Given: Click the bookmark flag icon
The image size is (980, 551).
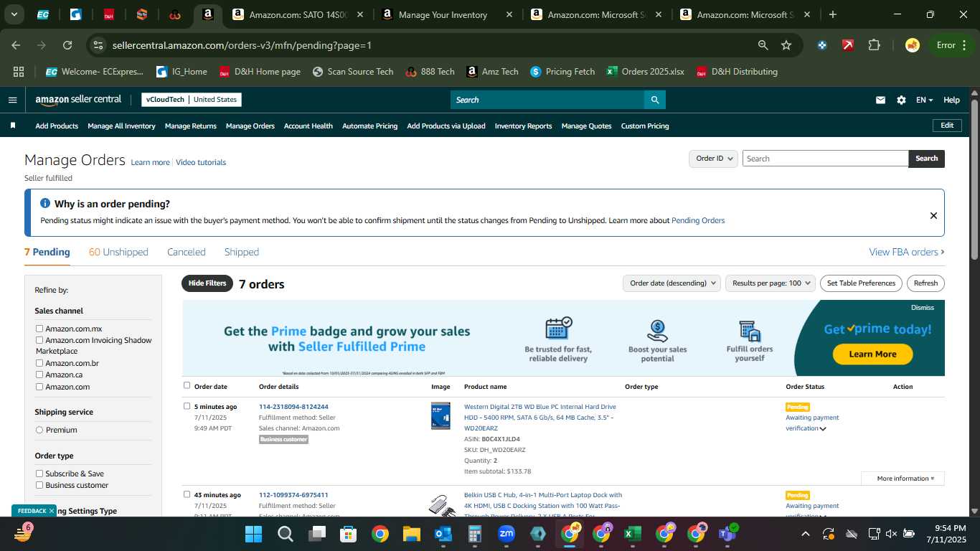Looking at the screenshot, I should pos(12,126).
